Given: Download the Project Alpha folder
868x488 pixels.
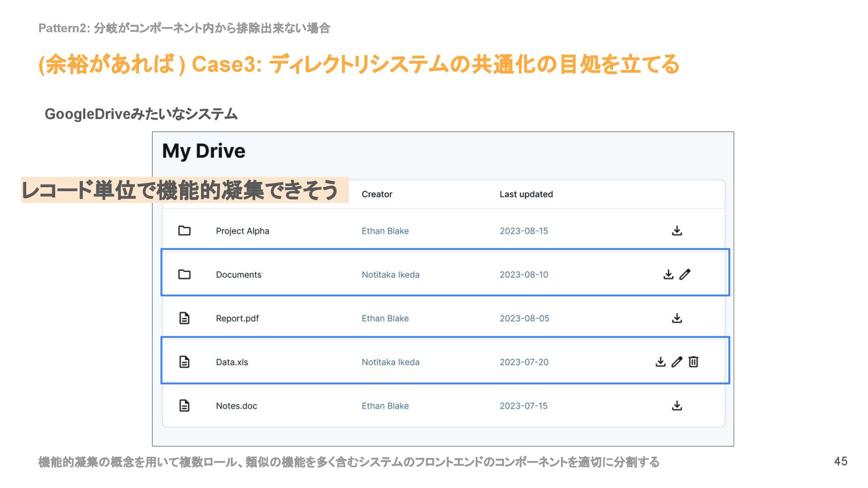Looking at the screenshot, I should point(677,231).
